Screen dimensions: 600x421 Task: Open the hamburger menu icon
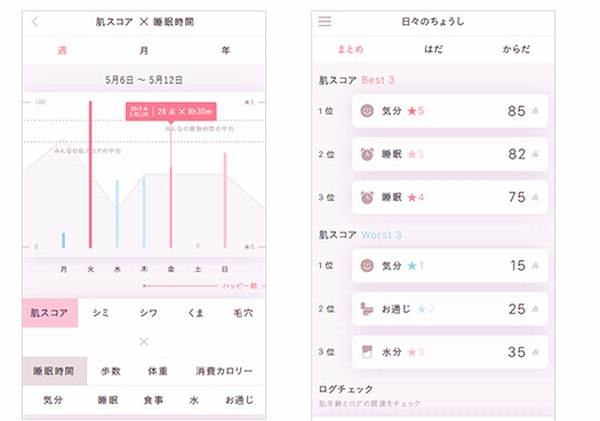[325, 21]
